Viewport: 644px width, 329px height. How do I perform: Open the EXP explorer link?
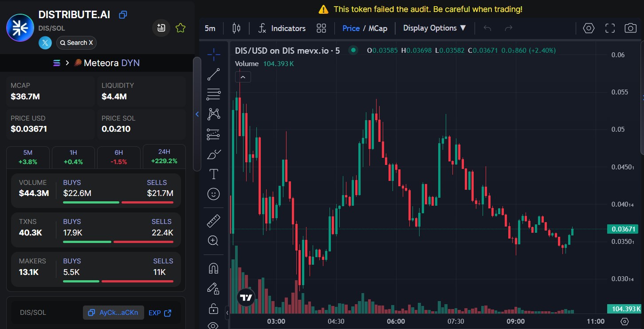click(x=160, y=313)
